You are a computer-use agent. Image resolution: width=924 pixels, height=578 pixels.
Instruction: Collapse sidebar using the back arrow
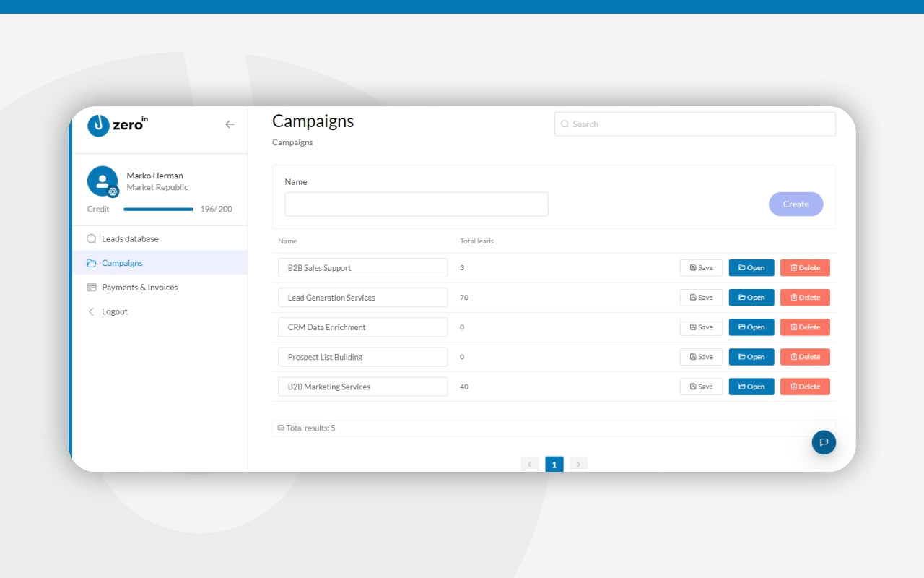(230, 124)
